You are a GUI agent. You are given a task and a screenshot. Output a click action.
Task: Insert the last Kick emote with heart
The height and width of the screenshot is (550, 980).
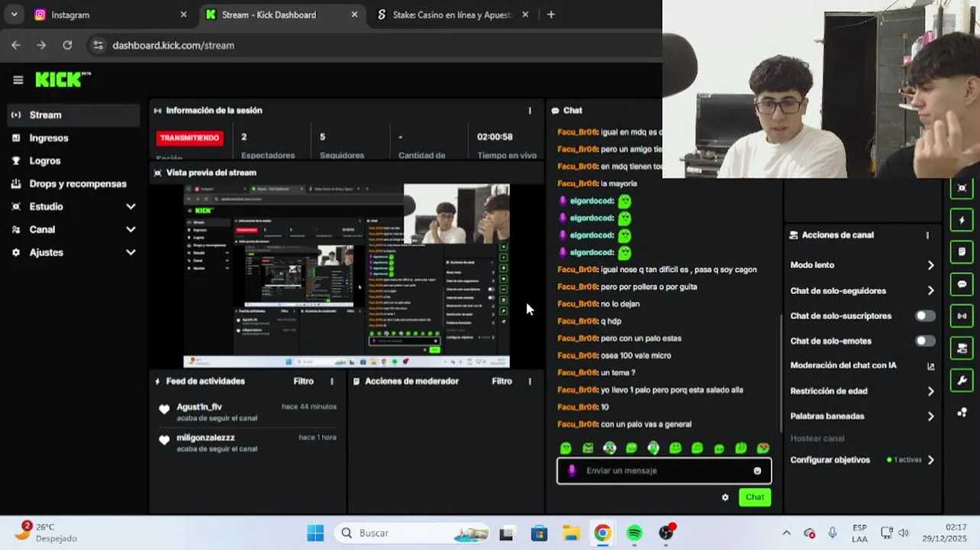(762, 448)
